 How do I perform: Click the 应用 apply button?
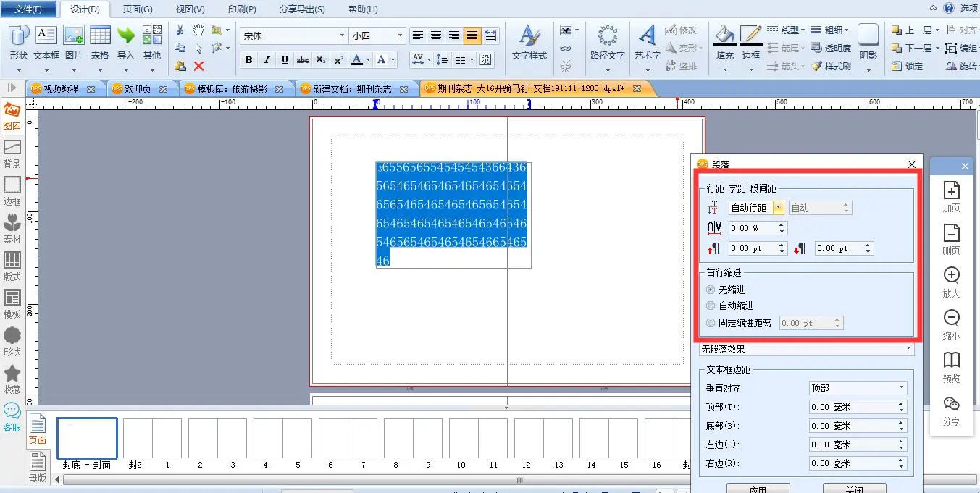(x=758, y=489)
